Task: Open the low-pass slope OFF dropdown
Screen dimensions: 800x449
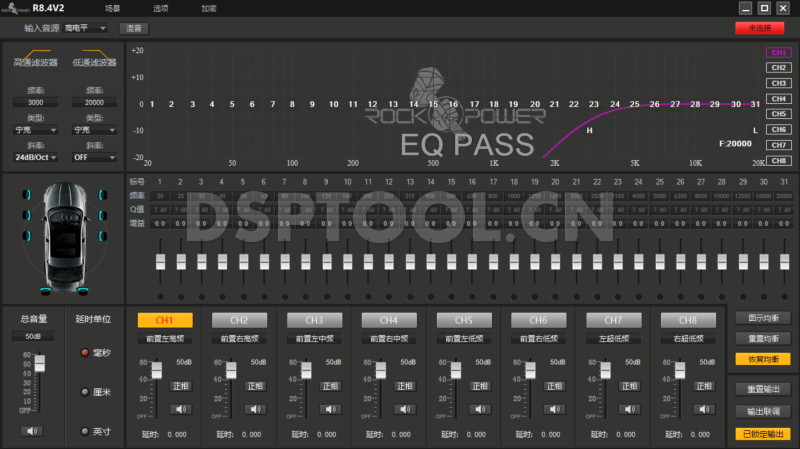Action: [x=94, y=157]
